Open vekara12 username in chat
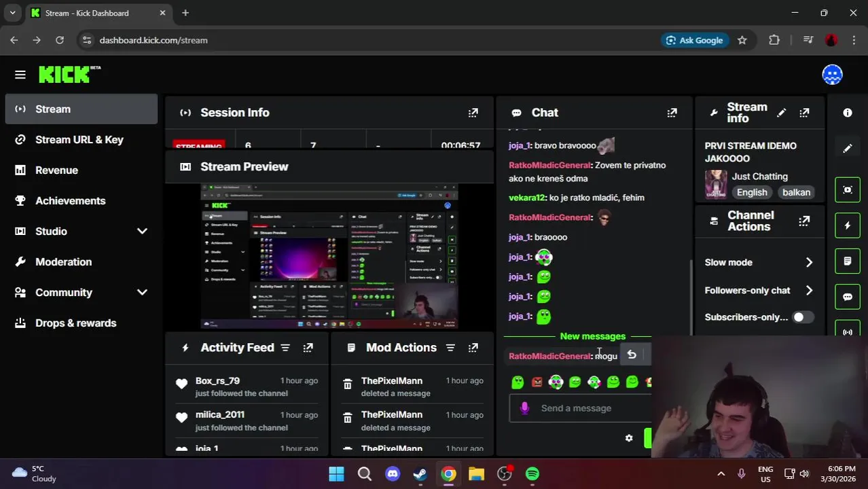 pos(527,198)
